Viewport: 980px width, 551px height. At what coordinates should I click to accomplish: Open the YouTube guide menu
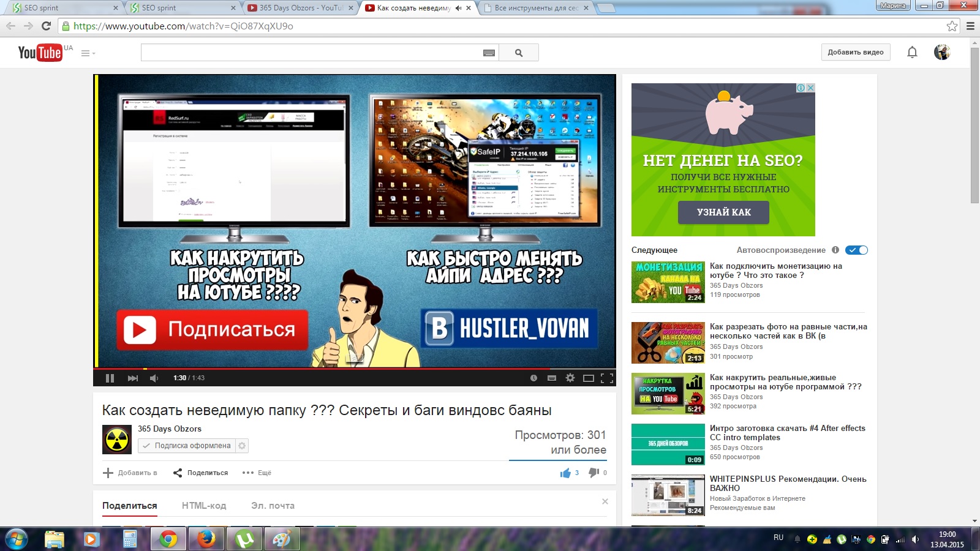pyautogui.click(x=88, y=53)
